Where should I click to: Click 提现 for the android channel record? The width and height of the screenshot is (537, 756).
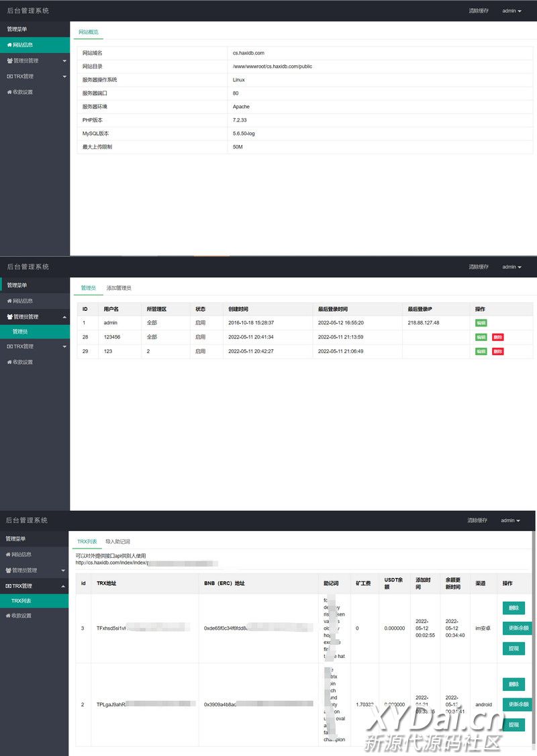[x=514, y=724]
